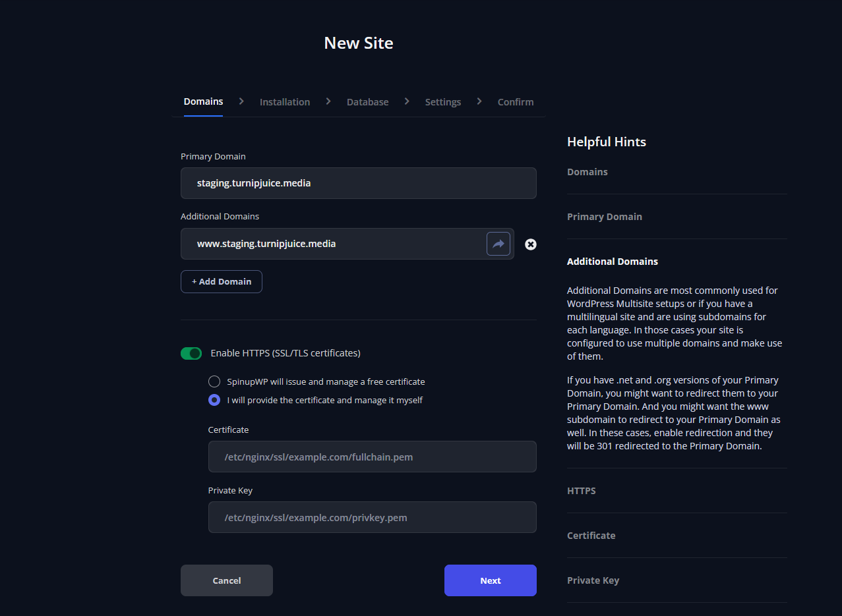Remove the www.staging.turnipjuice.media additional domain
This screenshot has height=616, width=842.
click(x=530, y=244)
